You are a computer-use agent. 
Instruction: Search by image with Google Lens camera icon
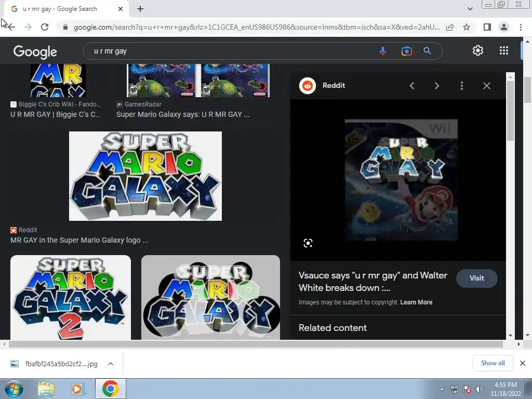[406, 51]
